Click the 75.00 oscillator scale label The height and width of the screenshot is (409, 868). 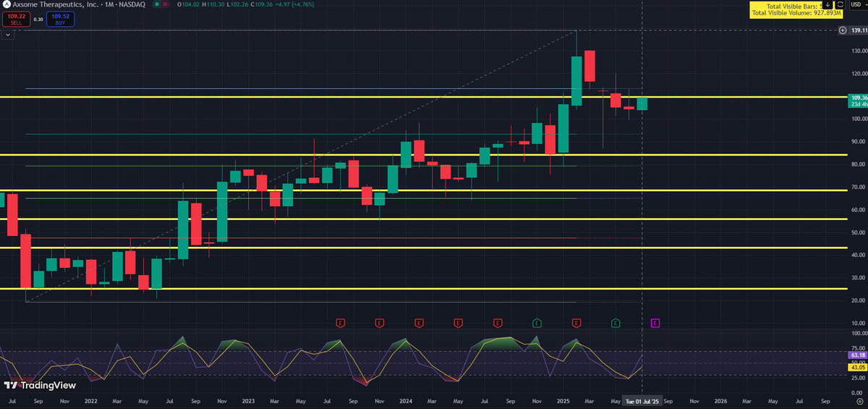point(859,348)
